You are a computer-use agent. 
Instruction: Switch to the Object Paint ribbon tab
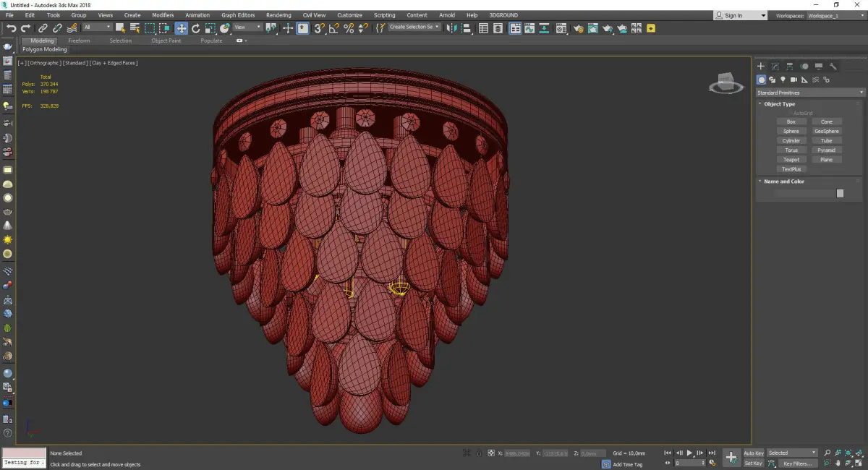click(x=166, y=40)
